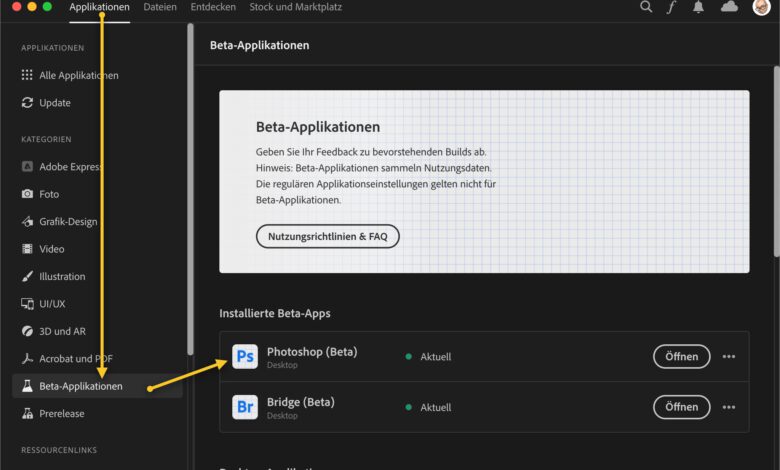Check the cloud sync status icon
The height and width of the screenshot is (470, 780).
coord(729,7)
